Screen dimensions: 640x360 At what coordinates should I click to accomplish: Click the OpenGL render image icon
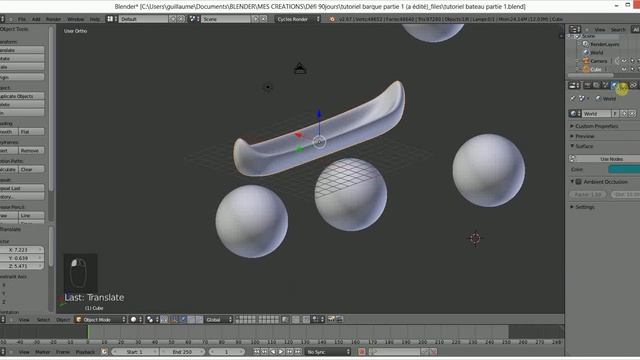[x=331, y=320]
